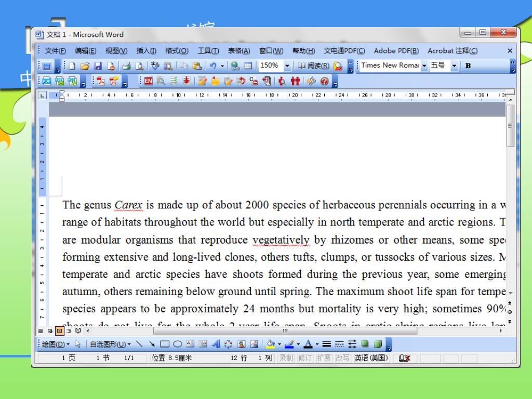532x399 pixels.
Task: Apply blue Line Color brush
Action: [x=289, y=344]
